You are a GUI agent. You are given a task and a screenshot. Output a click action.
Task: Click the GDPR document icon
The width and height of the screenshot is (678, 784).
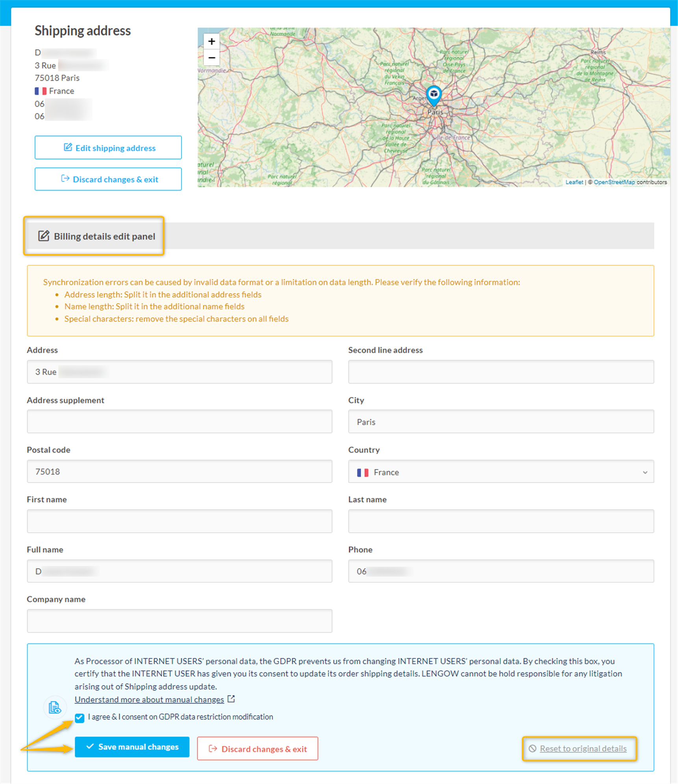click(x=55, y=707)
